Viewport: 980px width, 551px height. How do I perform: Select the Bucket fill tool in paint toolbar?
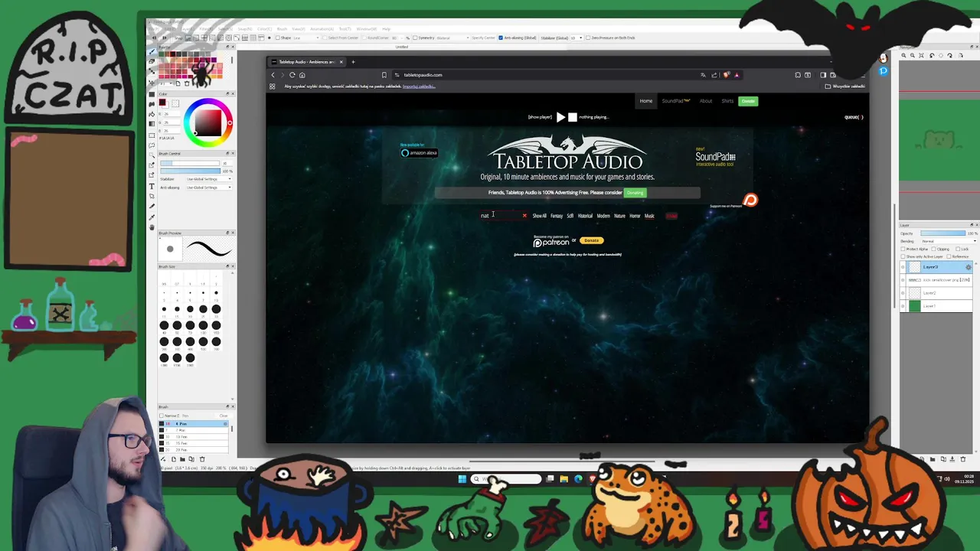click(152, 114)
